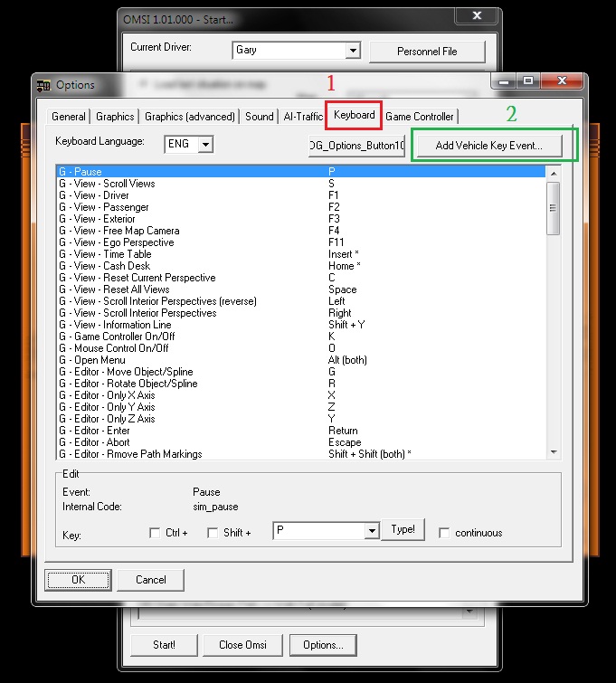Switch to the General tab
Image resolution: width=616 pixels, height=683 pixels.
click(69, 117)
